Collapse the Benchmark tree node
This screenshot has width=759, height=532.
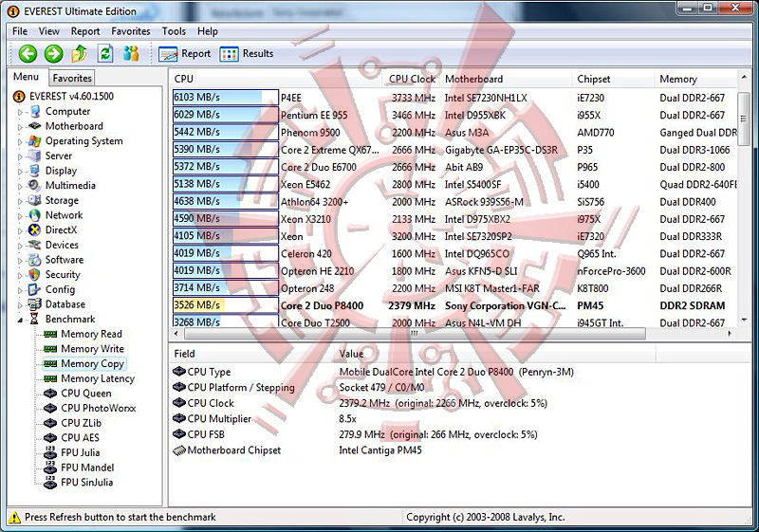(x=20, y=320)
